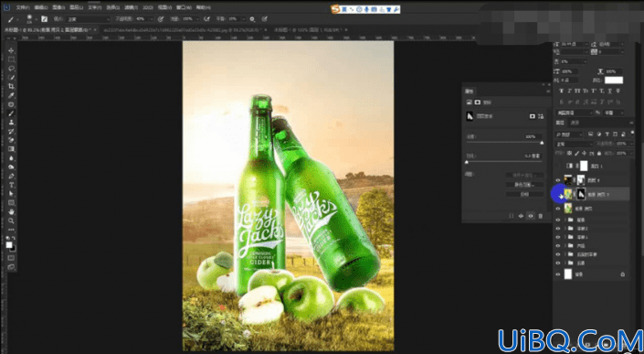Load selection from mask dotted-square icon
Viewport: 644px width, 354px height.
tap(512, 216)
